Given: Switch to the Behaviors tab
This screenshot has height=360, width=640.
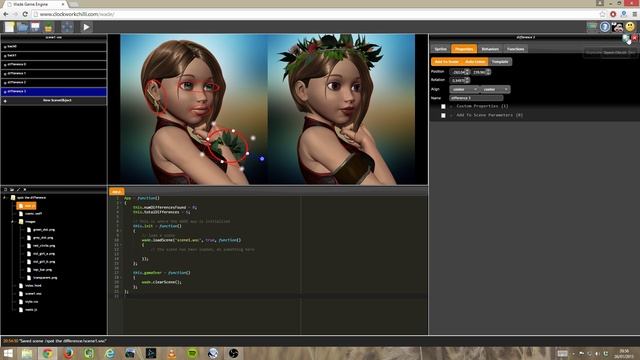Looking at the screenshot, I should [490, 49].
